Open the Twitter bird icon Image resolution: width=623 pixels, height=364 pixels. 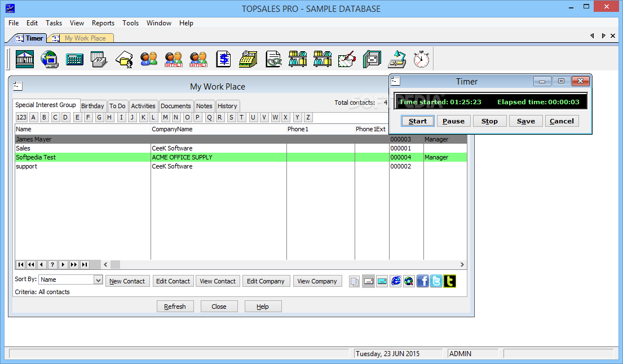(x=436, y=281)
